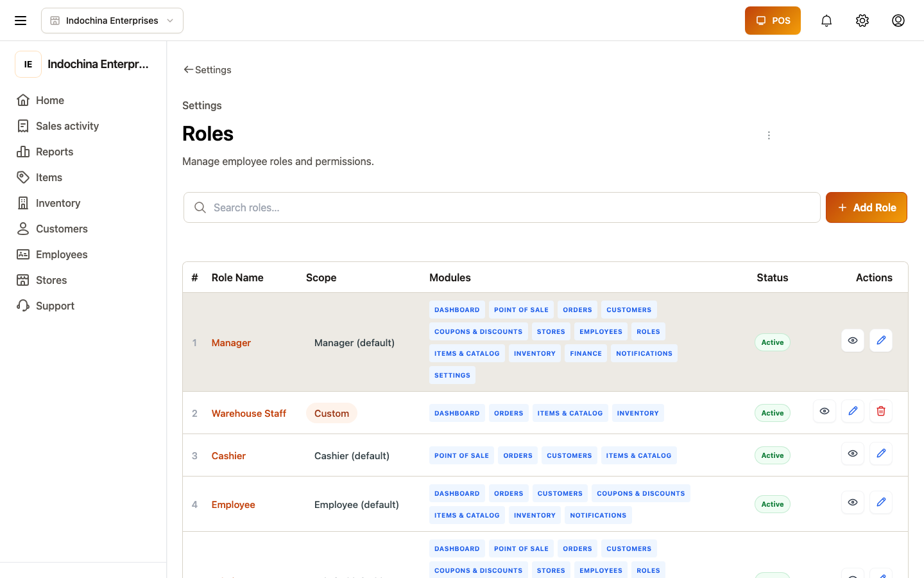Click Warehouse Staff's Active status badge
This screenshot has width=924, height=578.
773,413
